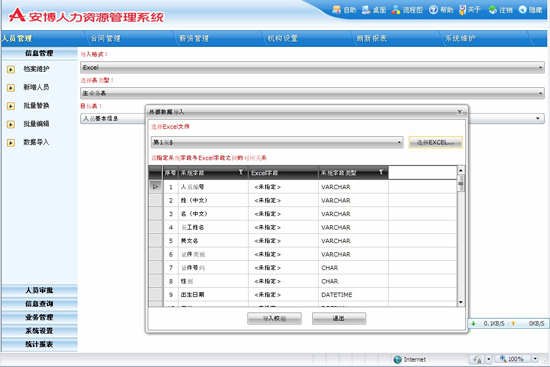Open the 目标表 dropdown arrow
Image resolution: width=550 pixels, height=367 pixels.
(x=538, y=119)
